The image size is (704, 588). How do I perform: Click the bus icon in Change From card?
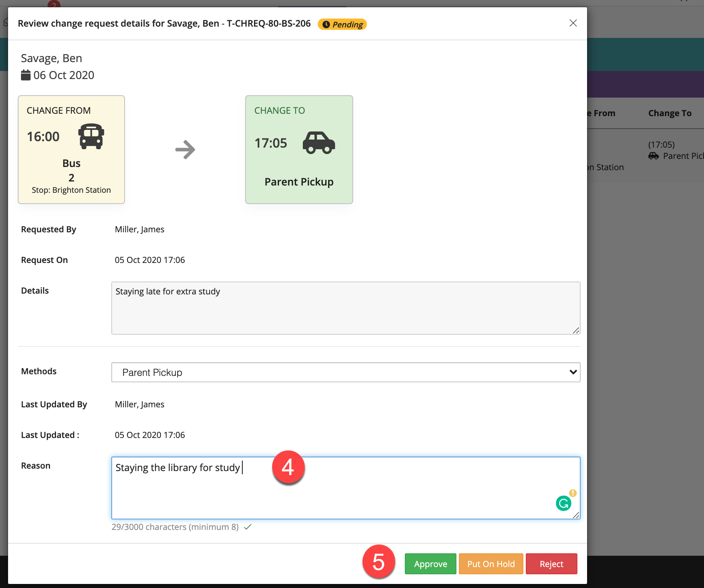coord(91,137)
